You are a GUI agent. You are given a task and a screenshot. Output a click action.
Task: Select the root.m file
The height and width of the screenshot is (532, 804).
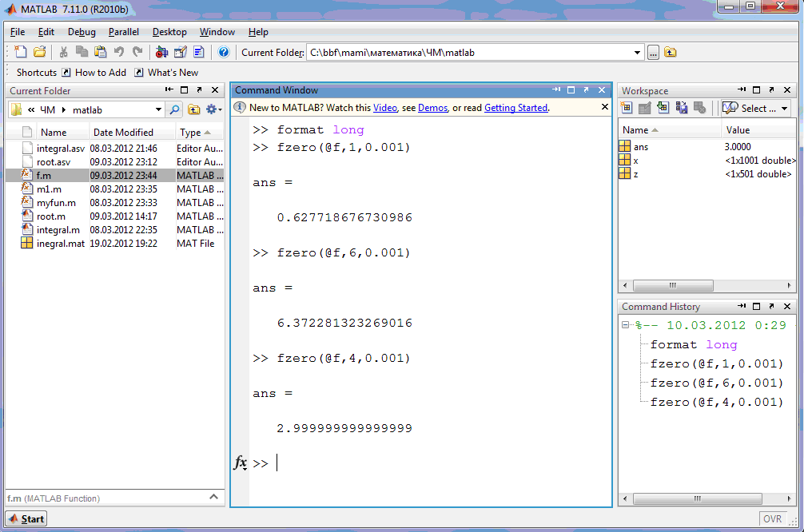click(x=115, y=216)
